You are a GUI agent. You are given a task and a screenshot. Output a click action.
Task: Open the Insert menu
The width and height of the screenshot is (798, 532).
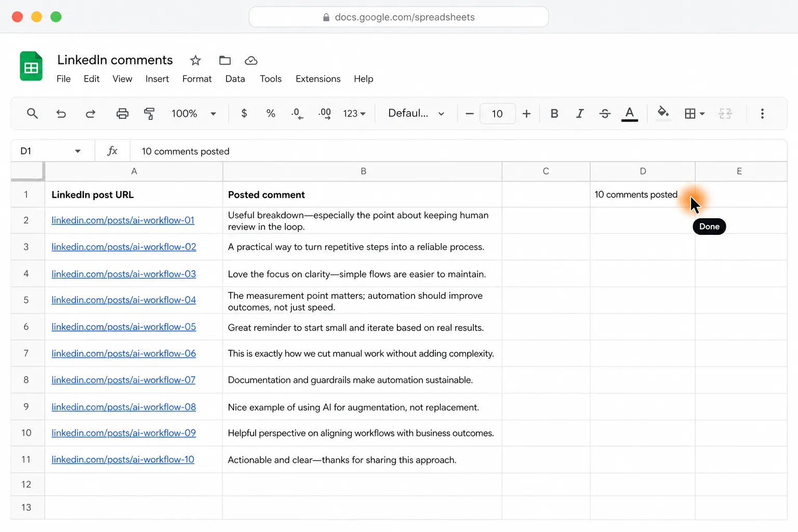tap(157, 79)
